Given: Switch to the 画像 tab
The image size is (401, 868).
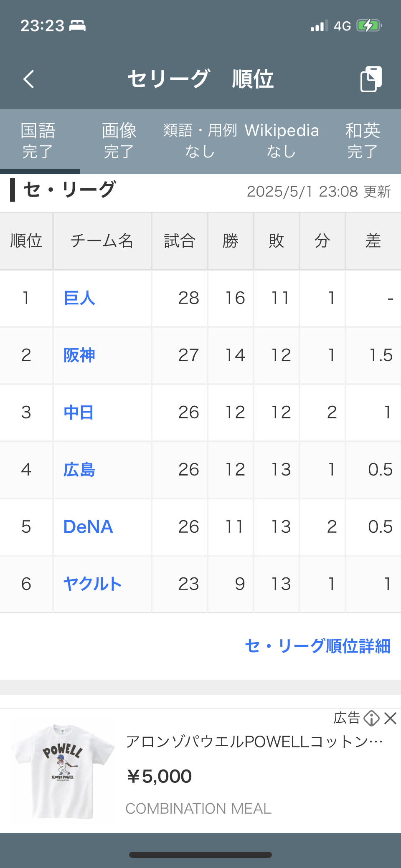Looking at the screenshot, I should click(119, 141).
